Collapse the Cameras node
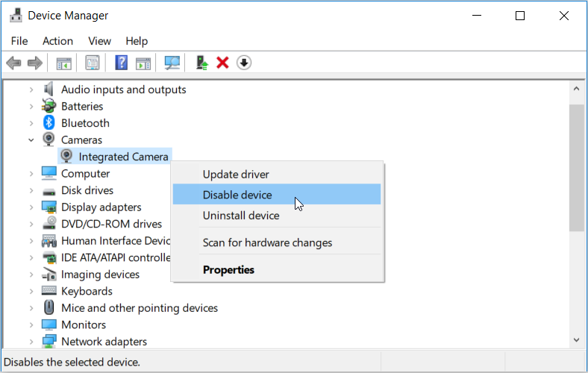The height and width of the screenshot is (373, 588). point(31,140)
